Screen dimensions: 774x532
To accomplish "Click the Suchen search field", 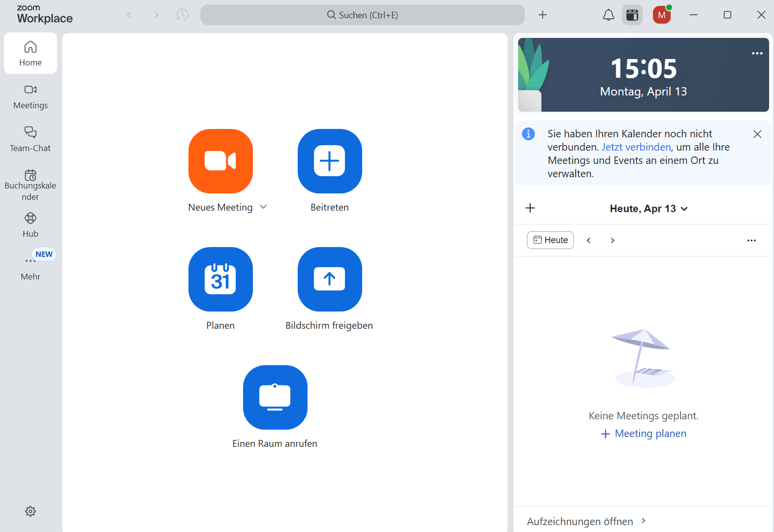I will [362, 15].
